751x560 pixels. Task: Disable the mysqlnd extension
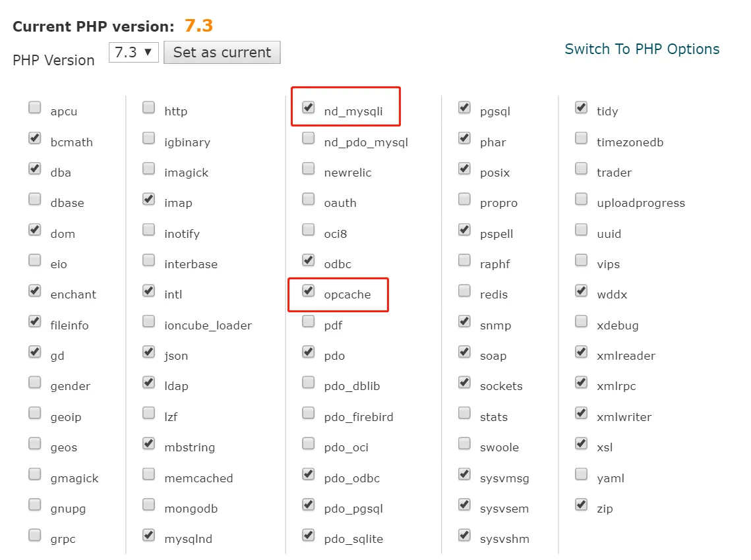[148, 535]
